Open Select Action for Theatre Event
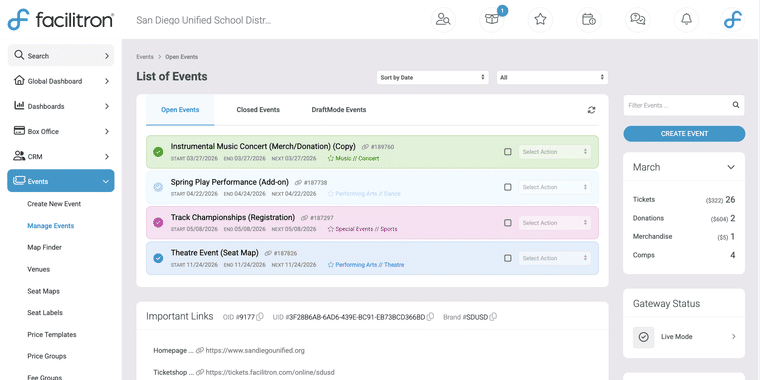 click(554, 258)
